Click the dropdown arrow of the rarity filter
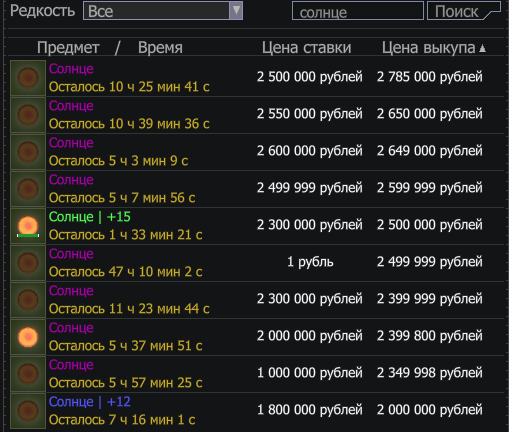This screenshot has width=509, height=432. pos(236,11)
